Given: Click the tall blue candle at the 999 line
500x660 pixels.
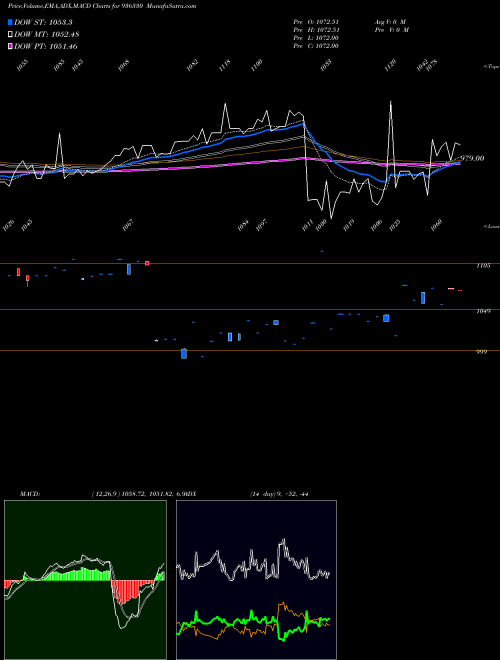Looking at the screenshot, I should pyautogui.click(x=184, y=354).
